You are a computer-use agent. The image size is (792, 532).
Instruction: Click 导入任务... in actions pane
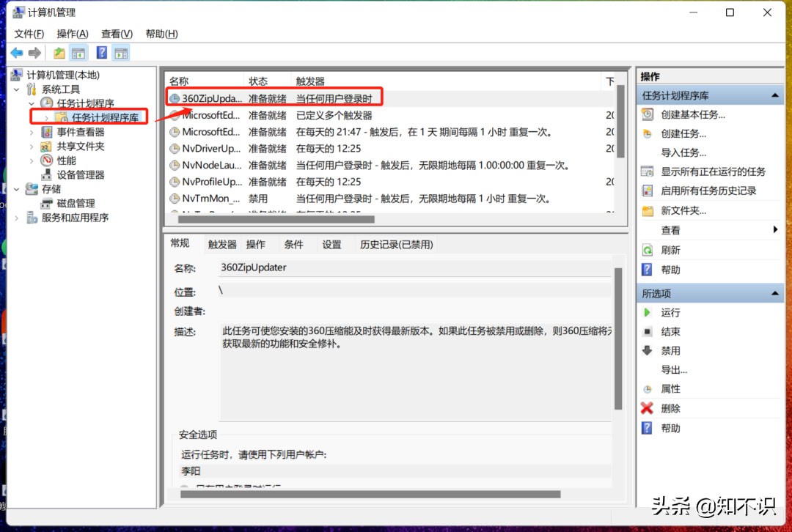(x=683, y=152)
